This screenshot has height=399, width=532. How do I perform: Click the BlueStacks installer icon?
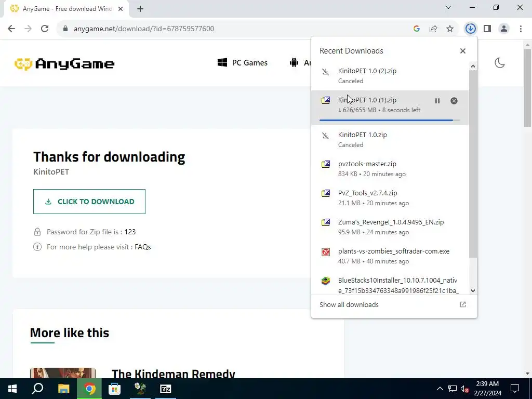point(326,281)
